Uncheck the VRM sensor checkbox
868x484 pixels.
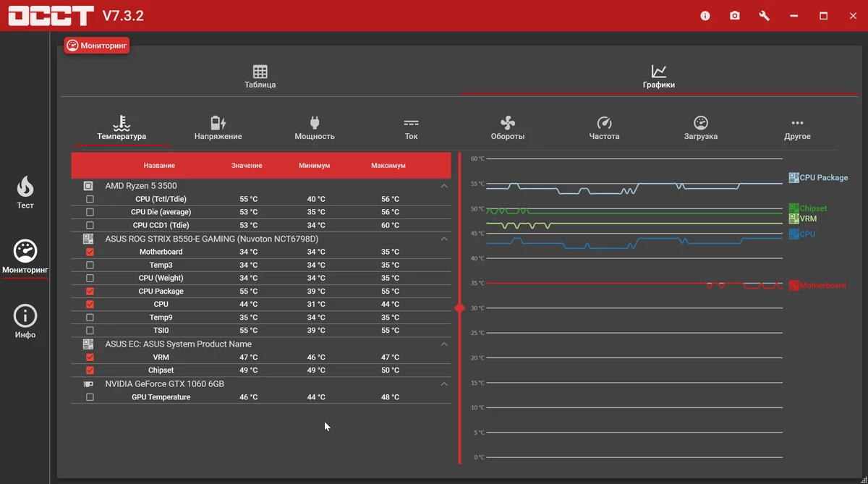pyautogui.click(x=90, y=357)
